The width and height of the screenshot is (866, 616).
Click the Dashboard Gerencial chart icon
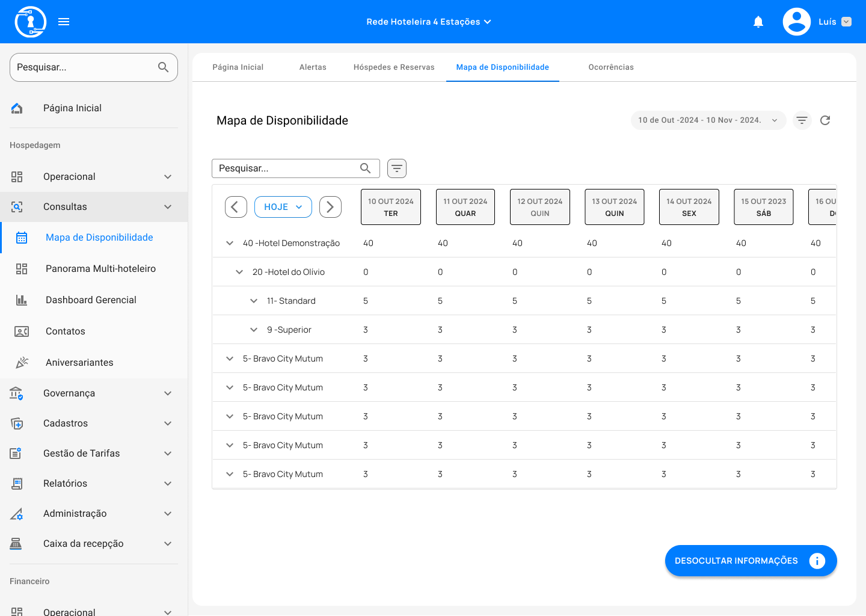[22, 300]
